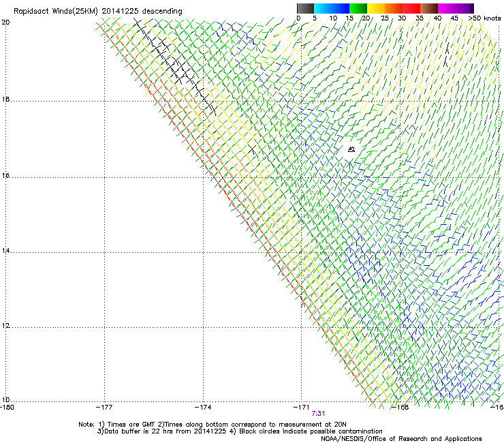Click the "NOAA/NESDIS/Office of Research and Applications" credit
This screenshot has width=504, height=443.
click(x=401, y=439)
